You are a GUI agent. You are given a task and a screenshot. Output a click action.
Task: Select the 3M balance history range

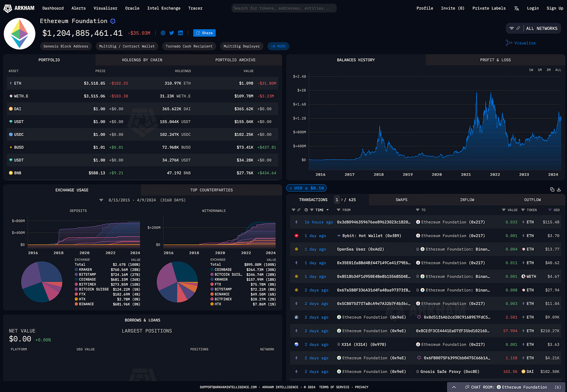tap(548, 70)
